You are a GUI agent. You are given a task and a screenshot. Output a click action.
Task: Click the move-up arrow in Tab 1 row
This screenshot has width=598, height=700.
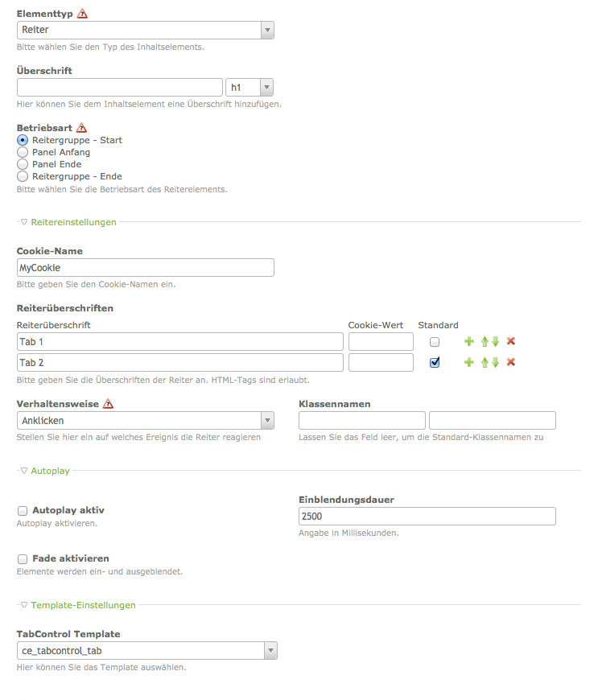pyautogui.click(x=485, y=341)
